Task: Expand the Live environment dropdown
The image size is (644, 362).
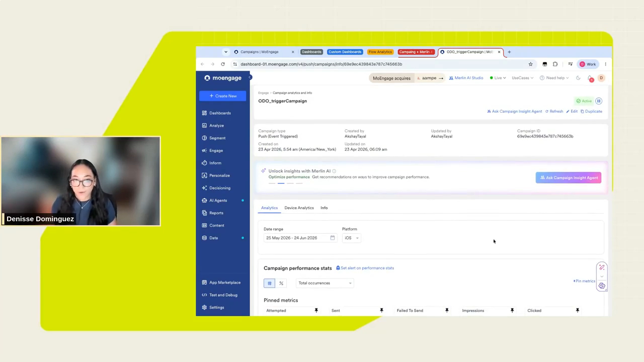Action: [498, 78]
